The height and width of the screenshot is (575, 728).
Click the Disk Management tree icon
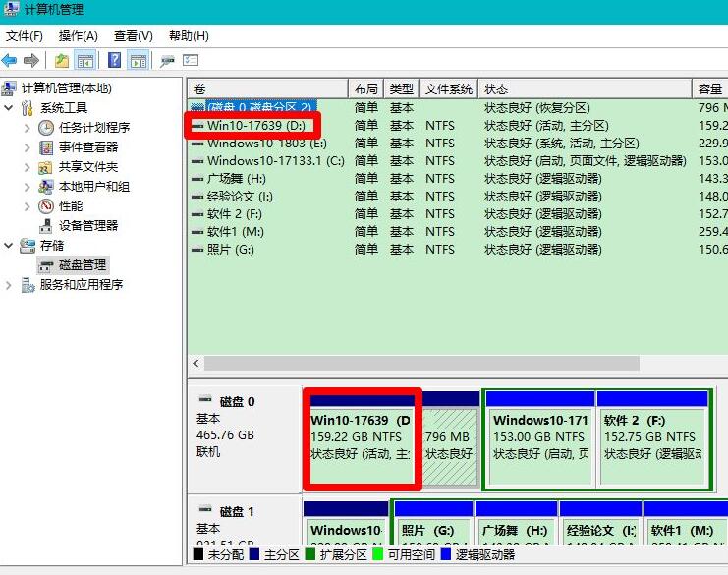(46, 265)
